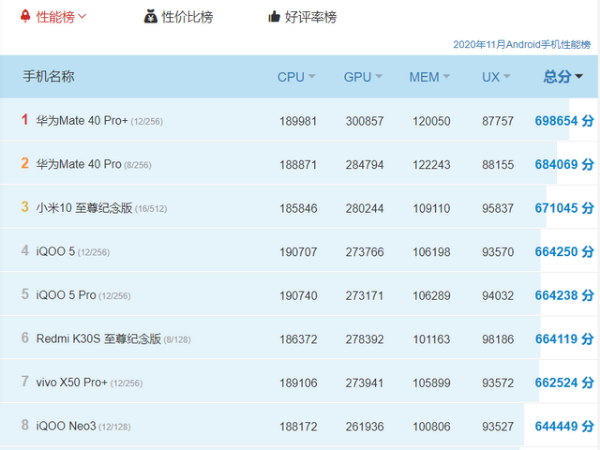
Task: Open 2020年11月Android手机性能榜 link
Action: pyautogui.click(x=522, y=45)
